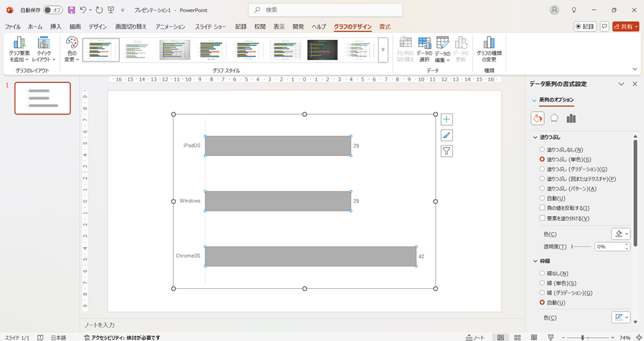Image resolution: width=644 pixels, height=341 pixels.
Task: Click グラフの種類の変更 icon
Action: click(489, 50)
